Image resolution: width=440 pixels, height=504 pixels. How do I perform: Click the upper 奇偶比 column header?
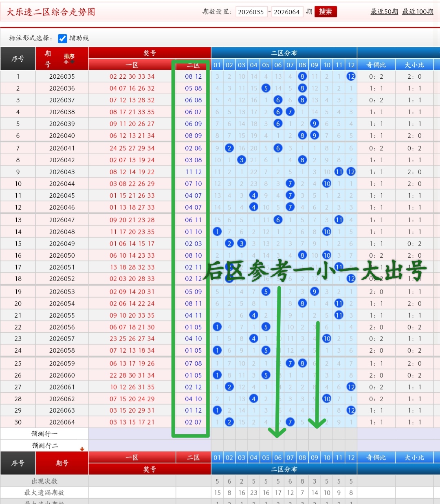coord(376,65)
